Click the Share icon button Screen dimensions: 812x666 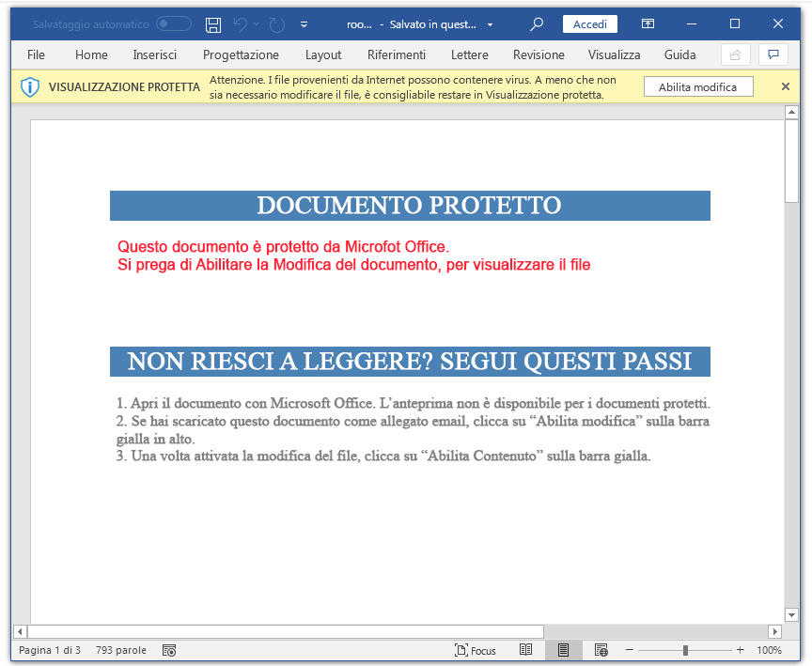coord(735,54)
